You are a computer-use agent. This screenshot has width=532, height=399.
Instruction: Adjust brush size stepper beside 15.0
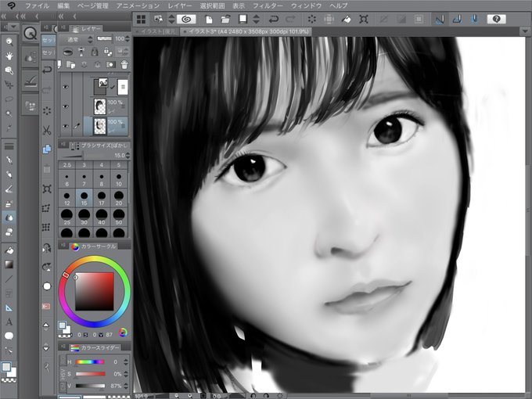pos(128,156)
